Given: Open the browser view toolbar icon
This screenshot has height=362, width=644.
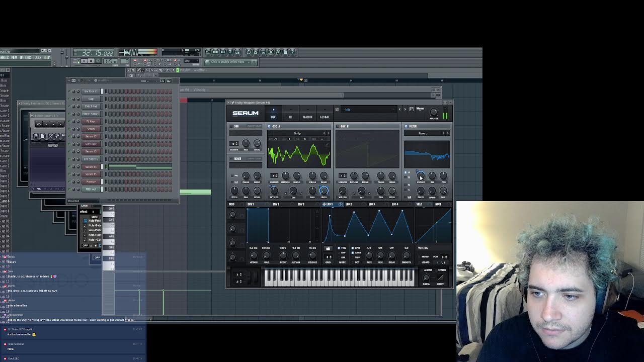Looking at the screenshot, I should click(x=230, y=52).
